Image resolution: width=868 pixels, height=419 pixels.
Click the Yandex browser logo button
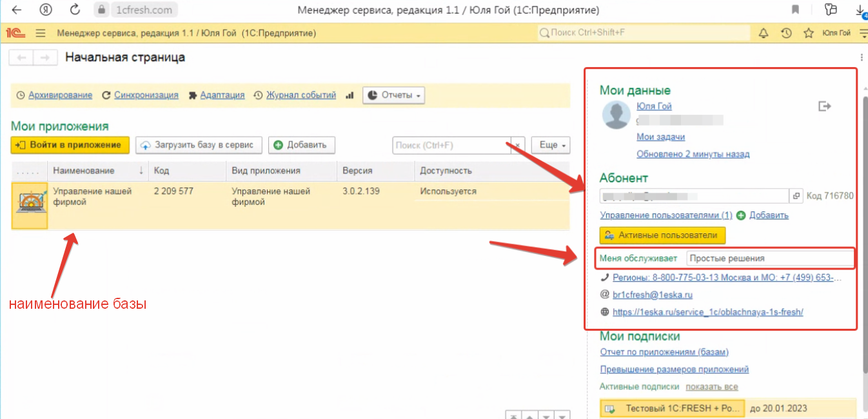tap(45, 10)
